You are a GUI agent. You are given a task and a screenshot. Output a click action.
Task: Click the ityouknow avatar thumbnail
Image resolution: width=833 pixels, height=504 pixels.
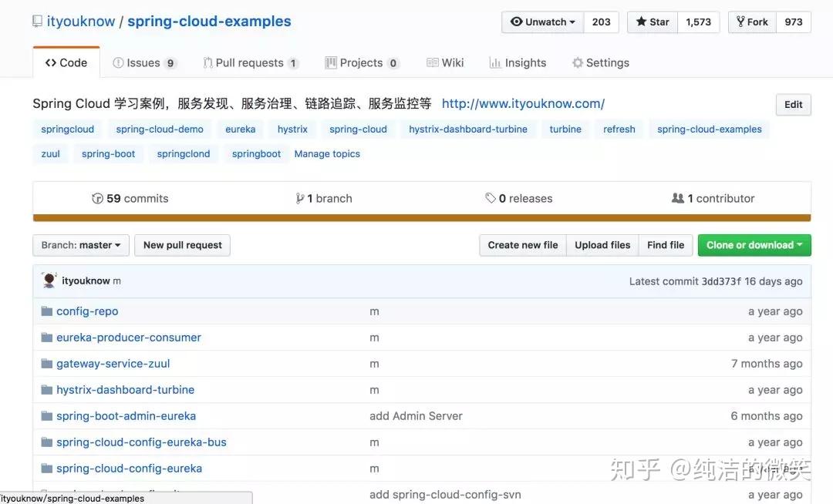coord(49,281)
